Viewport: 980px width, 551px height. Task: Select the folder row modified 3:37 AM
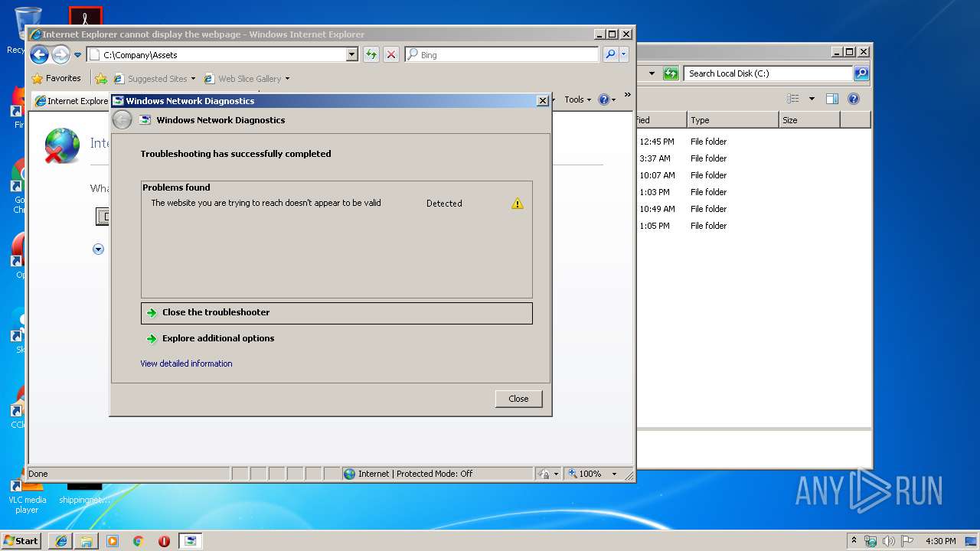click(x=753, y=158)
